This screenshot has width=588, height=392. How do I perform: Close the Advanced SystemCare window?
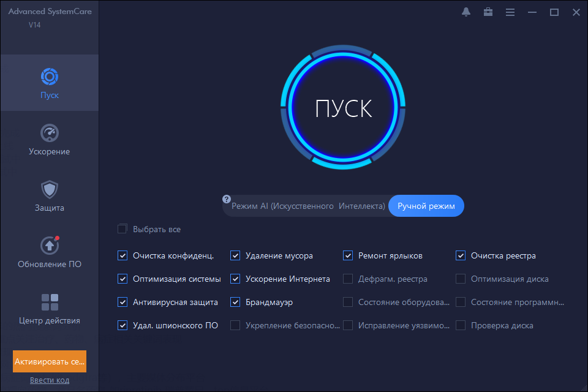coord(576,12)
